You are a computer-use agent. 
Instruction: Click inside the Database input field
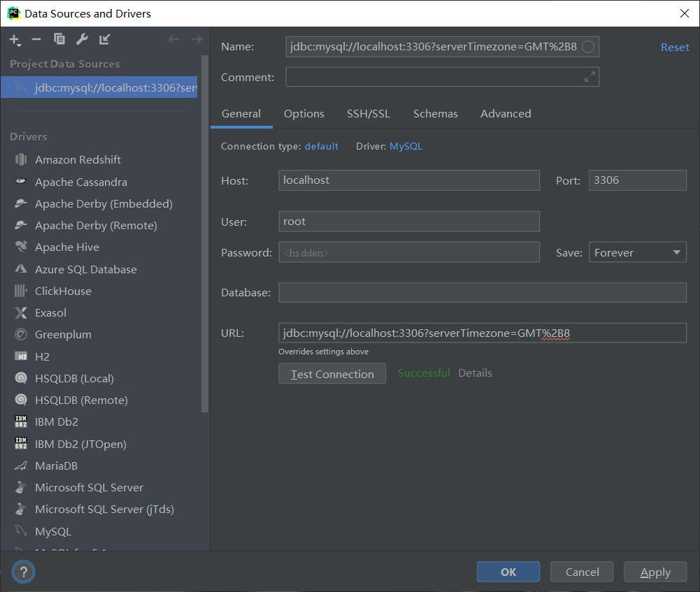[483, 292]
